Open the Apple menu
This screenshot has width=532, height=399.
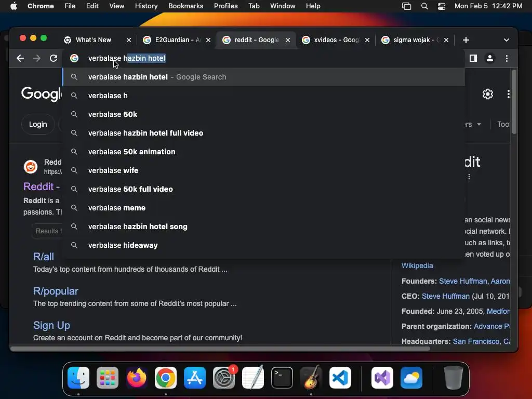coord(14,6)
